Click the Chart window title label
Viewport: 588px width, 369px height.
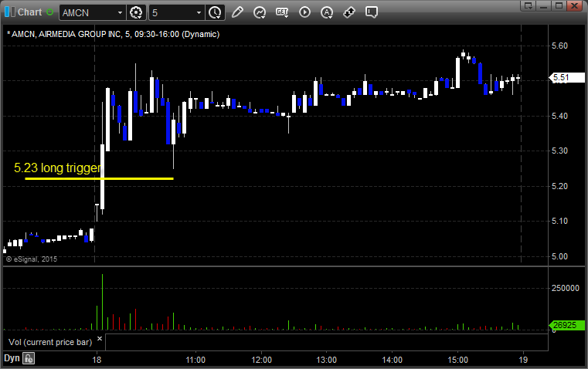tap(29, 12)
